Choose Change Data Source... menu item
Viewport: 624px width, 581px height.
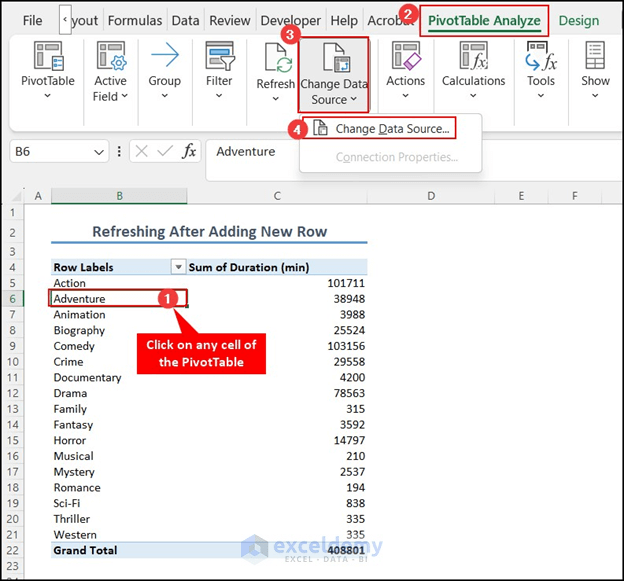[392, 129]
